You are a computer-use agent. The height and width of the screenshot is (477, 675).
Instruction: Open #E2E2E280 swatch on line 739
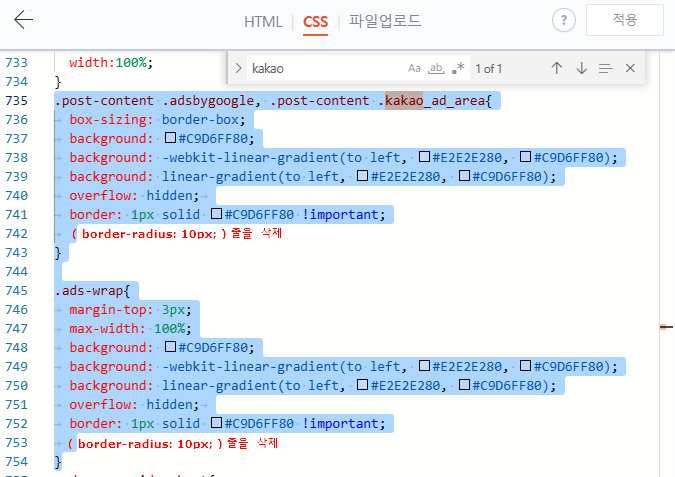tap(362, 176)
